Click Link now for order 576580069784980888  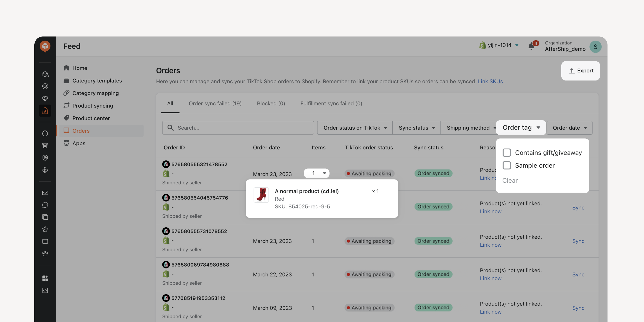(x=491, y=278)
